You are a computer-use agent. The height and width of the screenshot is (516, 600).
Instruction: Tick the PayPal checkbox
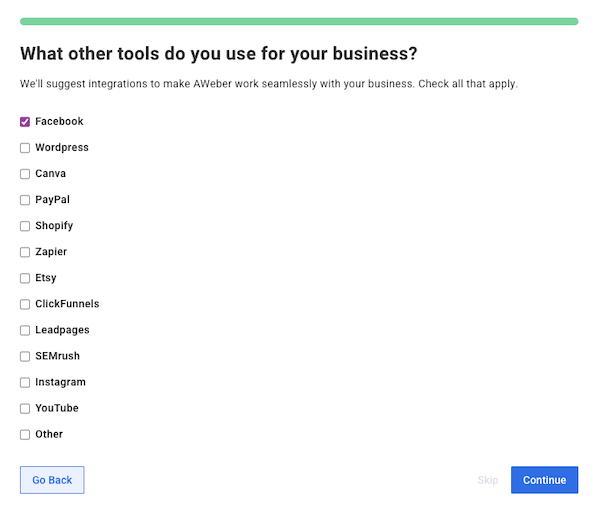[25, 200]
